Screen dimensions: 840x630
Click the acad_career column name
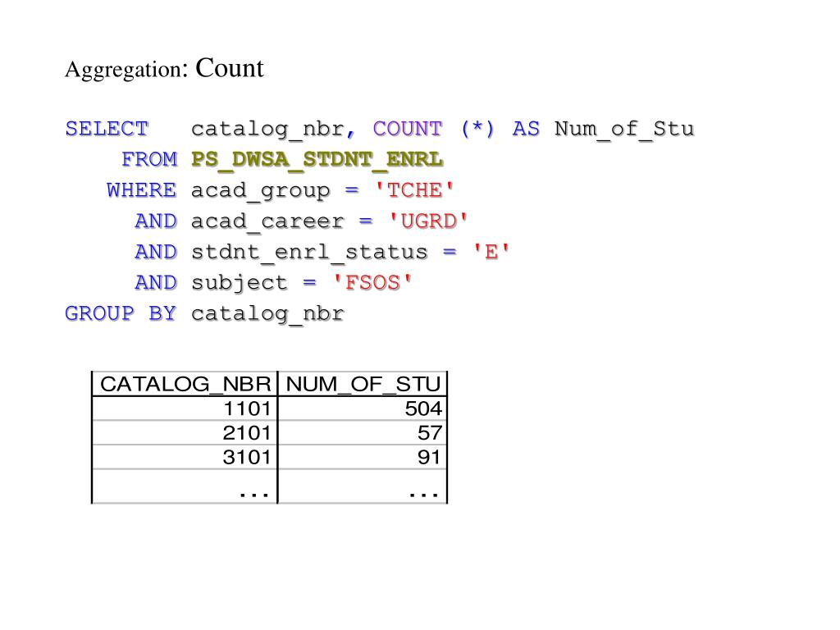268,221
